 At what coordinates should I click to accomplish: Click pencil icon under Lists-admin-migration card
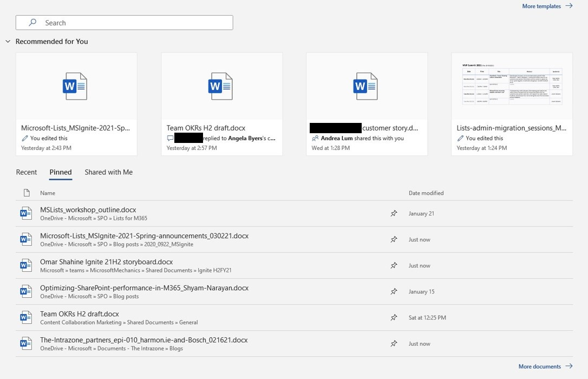pyautogui.click(x=460, y=138)
